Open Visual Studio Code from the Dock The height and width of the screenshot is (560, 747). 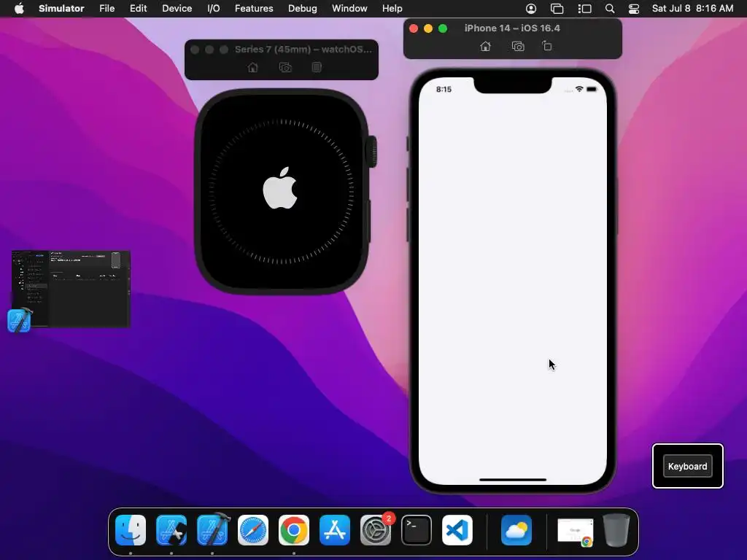[457, 530]
